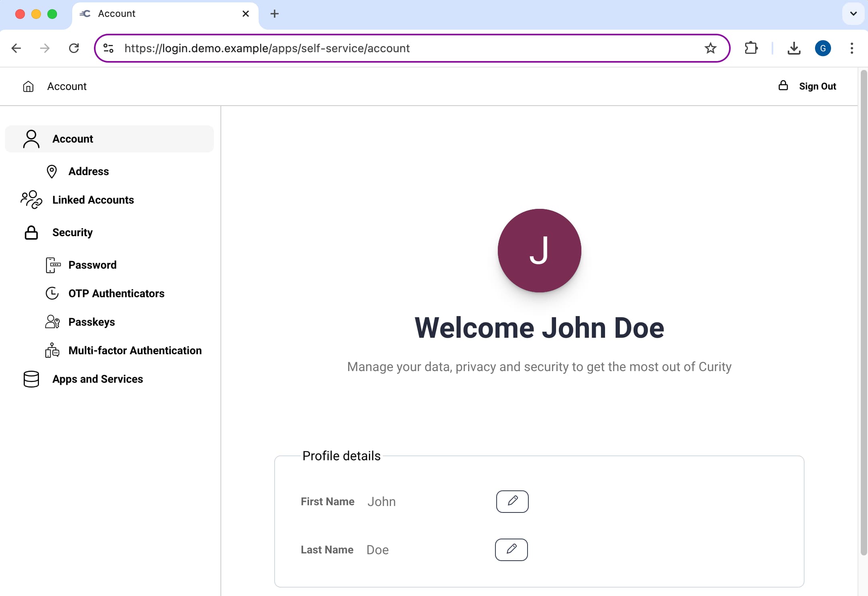The image size is (868, 596).
Task: Open the browser downloads icon
Action: pos(794,48)
